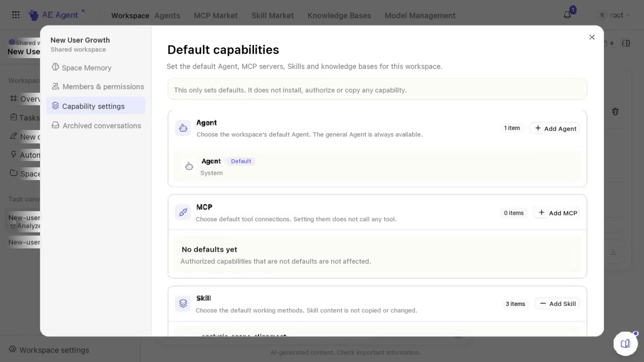This screenshot has width=644, height=362.
Task: Open Archived conversations section
Action: point(96,125)
